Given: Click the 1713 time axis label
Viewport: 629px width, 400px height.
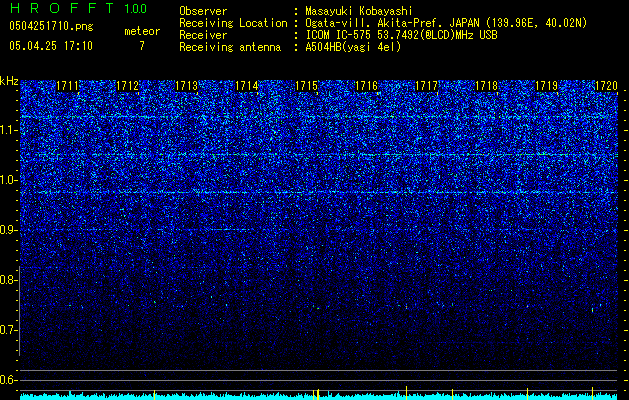Looking at the screenshot, I should 187,86.
